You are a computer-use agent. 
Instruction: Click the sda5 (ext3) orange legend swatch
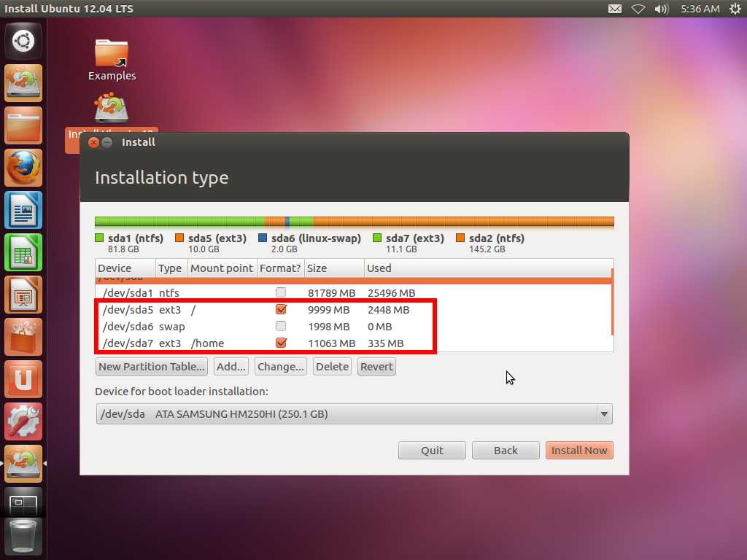coord(179,238)
